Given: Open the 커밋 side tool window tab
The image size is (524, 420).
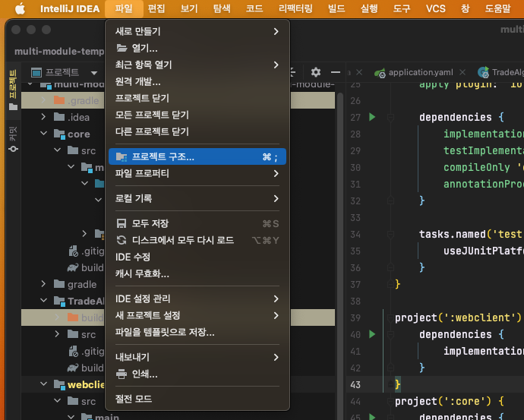Looking at the screenshot, I should click(13, 139).
